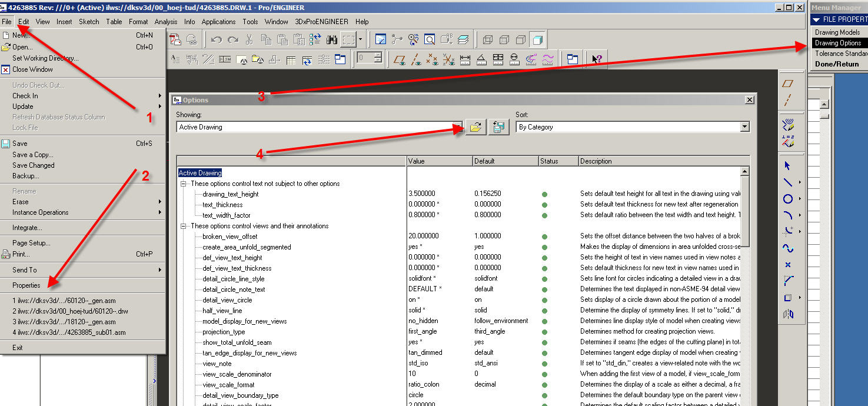Open the File menu

coord(6,22)
